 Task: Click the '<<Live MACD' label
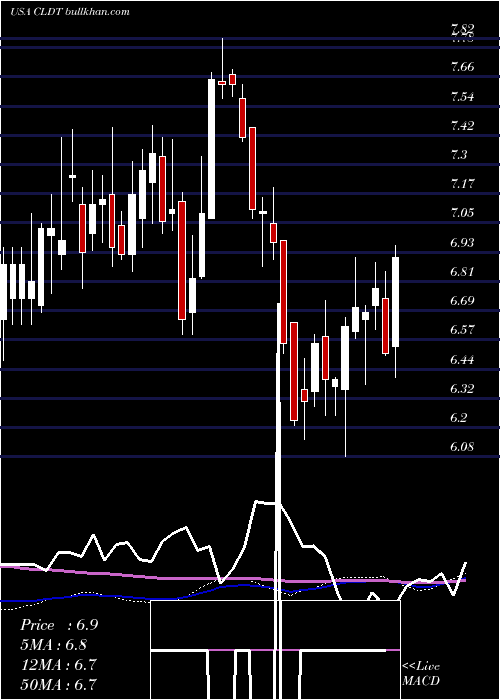pos(421,673)
